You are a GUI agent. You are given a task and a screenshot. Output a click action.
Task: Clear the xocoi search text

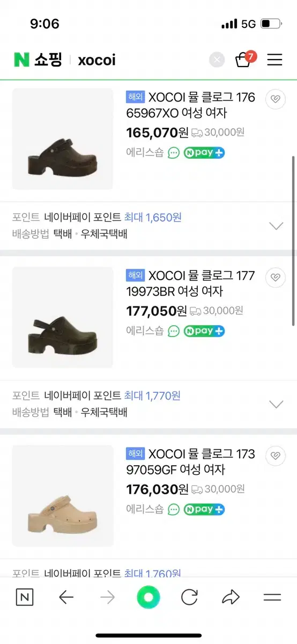(x=217, y=60)
